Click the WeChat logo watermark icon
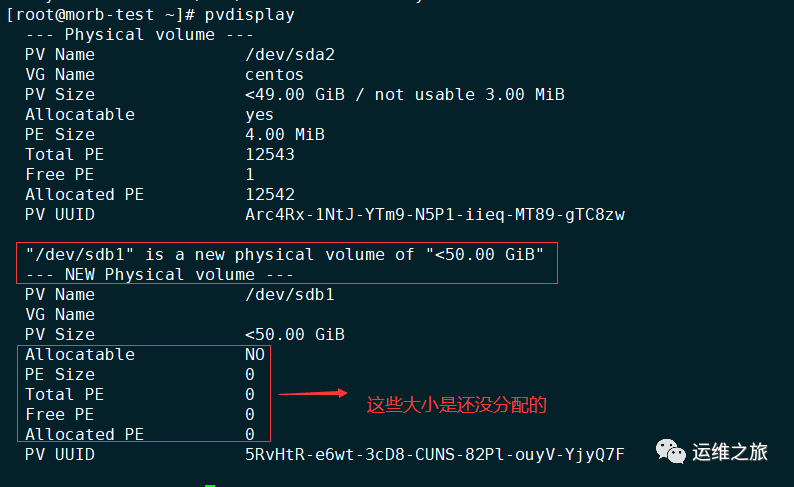This screenshot has height=487, width=794. pos(670,452)
